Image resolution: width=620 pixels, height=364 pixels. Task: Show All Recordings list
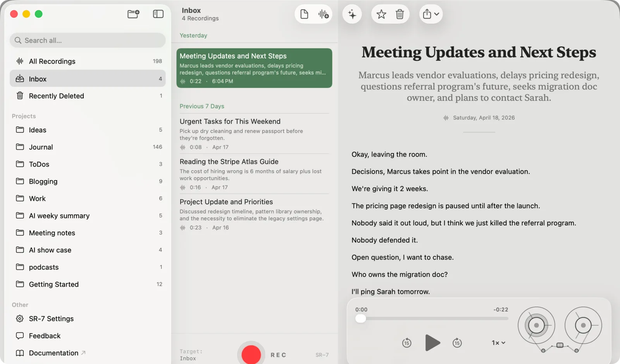(88, 61)
